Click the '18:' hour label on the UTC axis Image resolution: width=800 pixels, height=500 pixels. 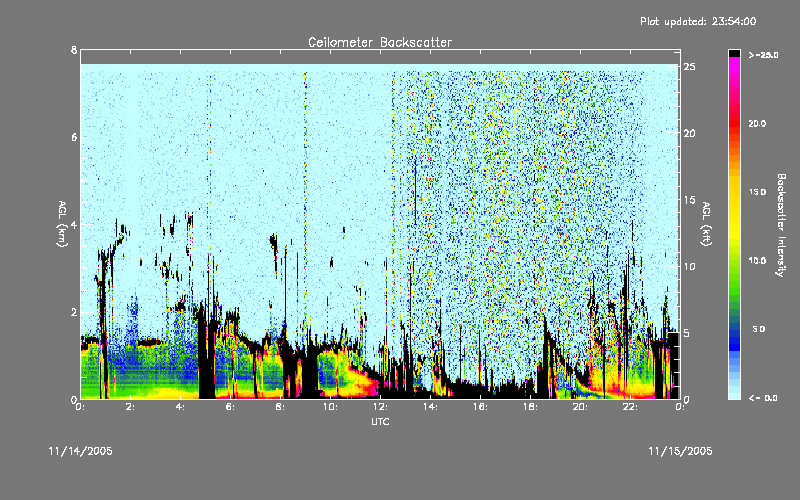(x=530, y=407)
